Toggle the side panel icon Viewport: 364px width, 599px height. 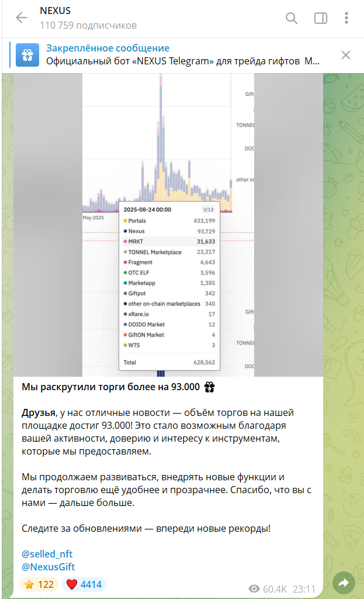coord(321,18)
